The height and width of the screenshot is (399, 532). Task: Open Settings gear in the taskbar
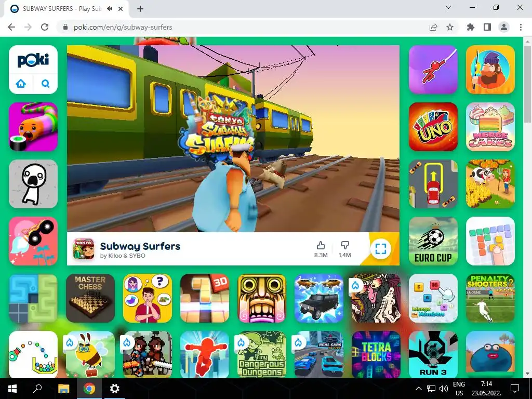115,389
